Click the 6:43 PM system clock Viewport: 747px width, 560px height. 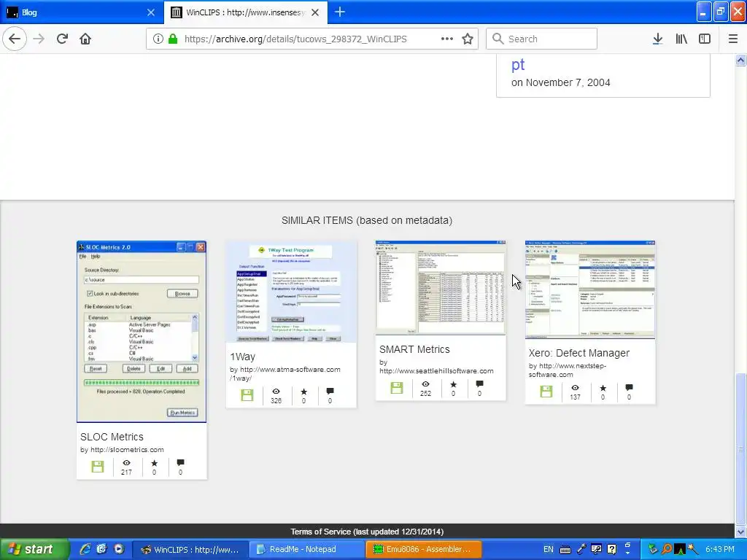(x=720, y=549)
